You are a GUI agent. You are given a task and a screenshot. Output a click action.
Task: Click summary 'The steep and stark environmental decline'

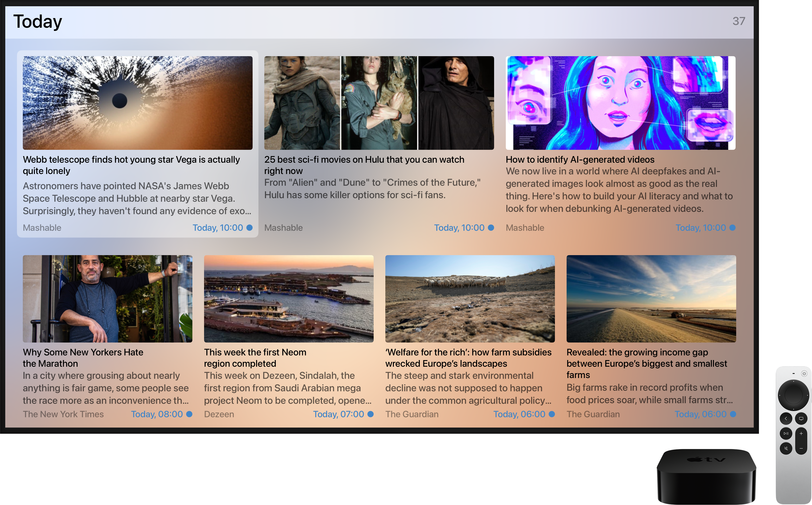pos(468,388)
